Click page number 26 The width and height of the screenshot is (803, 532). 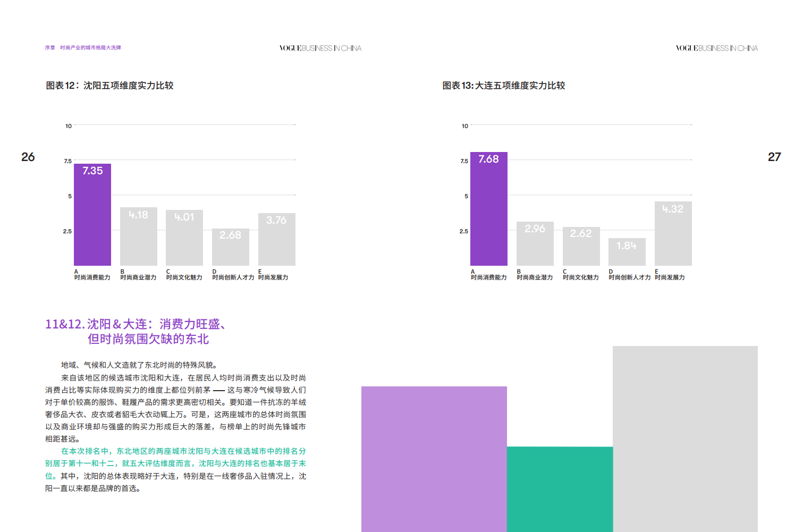[28, 157]
